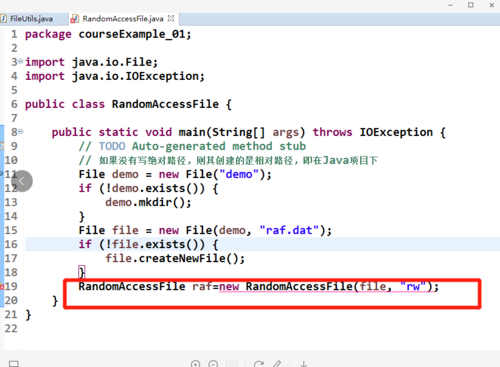
Task: Click the highlighted line 16 if statement
Action: point(149,244)
